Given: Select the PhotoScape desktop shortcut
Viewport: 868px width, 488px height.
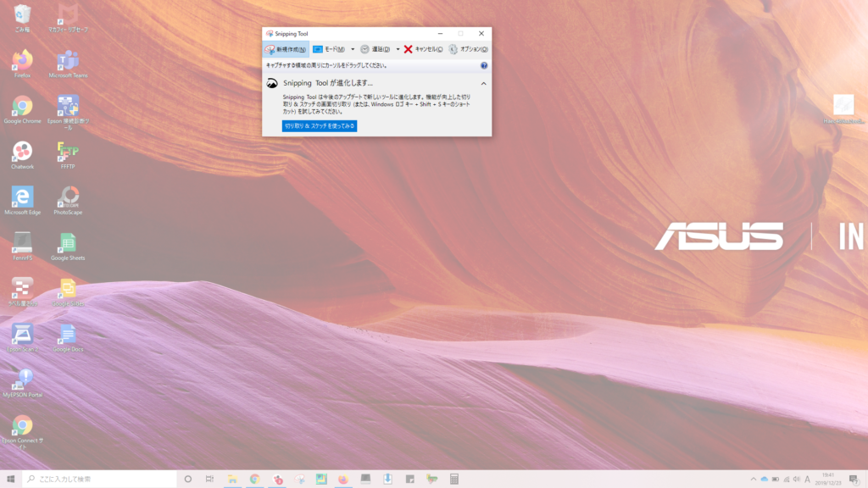Looking at the screenshot, I should click(68, 198).
